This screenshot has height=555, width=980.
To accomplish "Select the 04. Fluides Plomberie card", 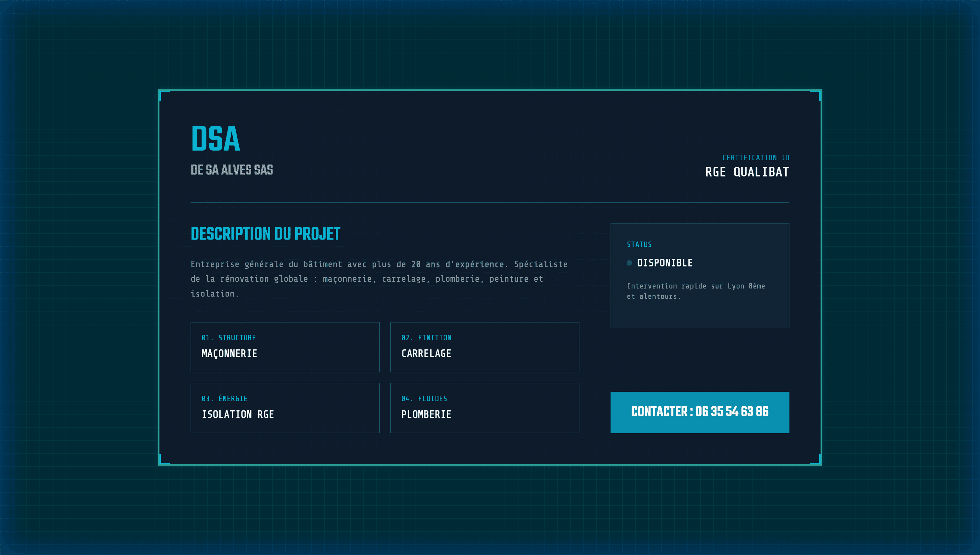I will tap(484, 407).
